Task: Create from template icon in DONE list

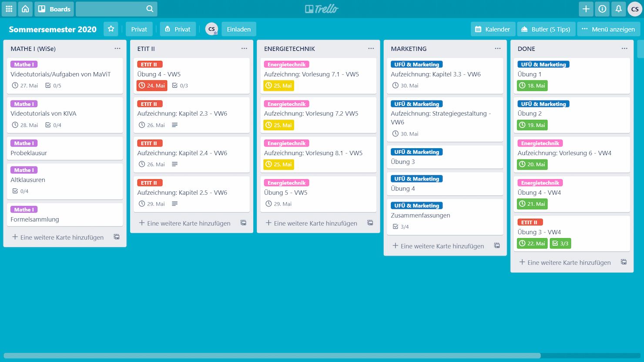Action: (x=624, y=262)
